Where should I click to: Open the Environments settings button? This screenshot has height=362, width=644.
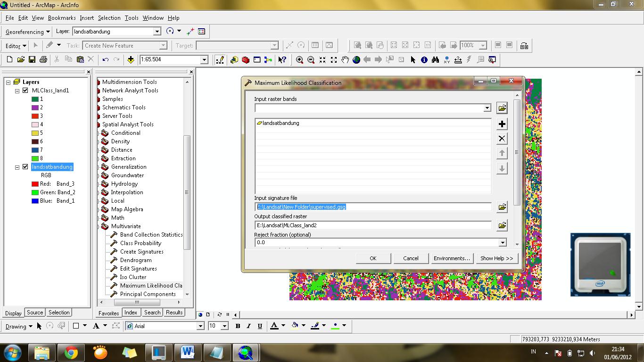click(x=452, y=258)
